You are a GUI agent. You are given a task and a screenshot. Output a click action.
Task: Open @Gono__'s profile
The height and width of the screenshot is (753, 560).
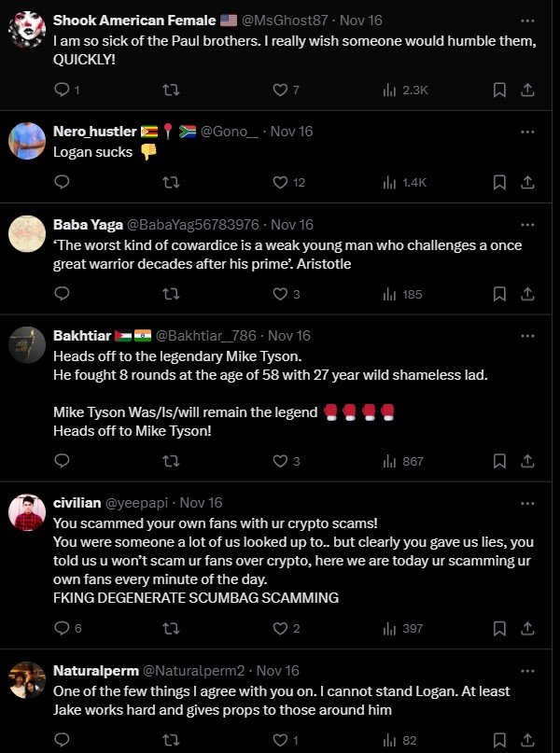(229, 131)
